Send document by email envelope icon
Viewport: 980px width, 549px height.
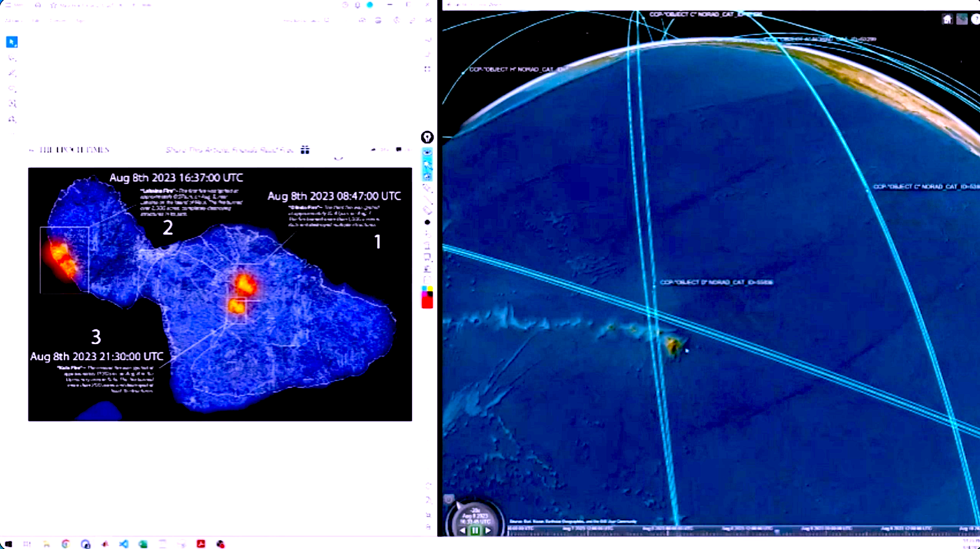click(x=429, y=20)
